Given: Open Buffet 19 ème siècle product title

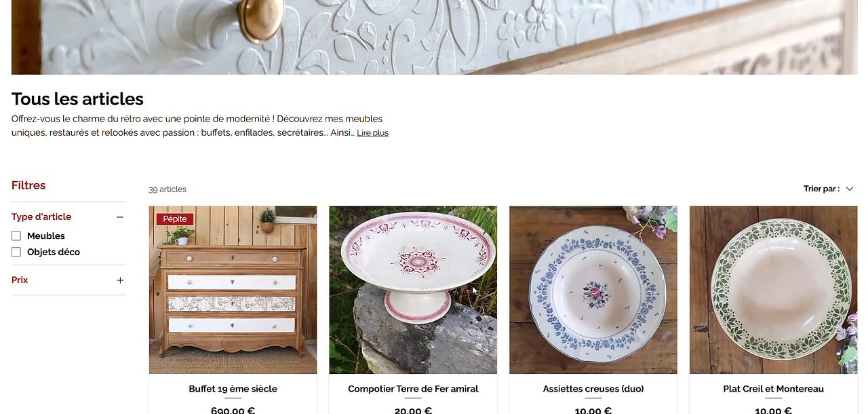Looking at the screenshot, I should (x=233, y=389).
